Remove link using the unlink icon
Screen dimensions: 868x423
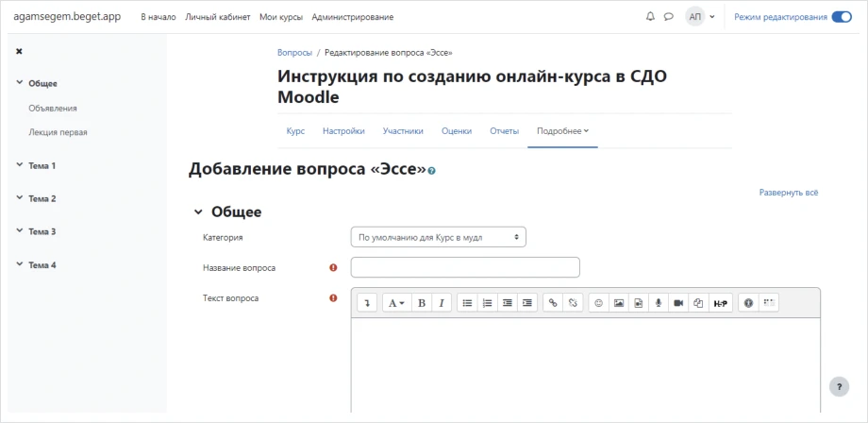(573, 303)
